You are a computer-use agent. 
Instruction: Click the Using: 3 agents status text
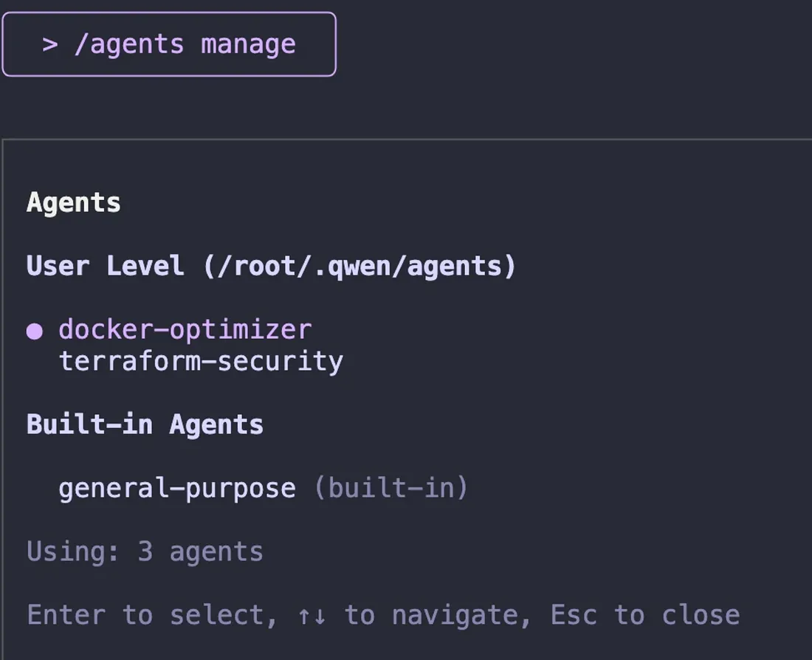click(x=144, y=551)
